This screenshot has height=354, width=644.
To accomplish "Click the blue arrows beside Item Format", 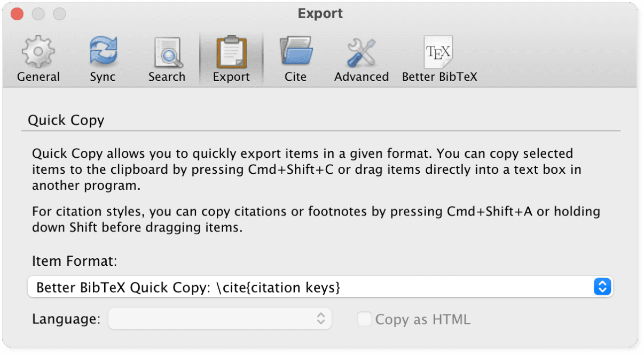I will pyautogui.click(x=601, y=287).
